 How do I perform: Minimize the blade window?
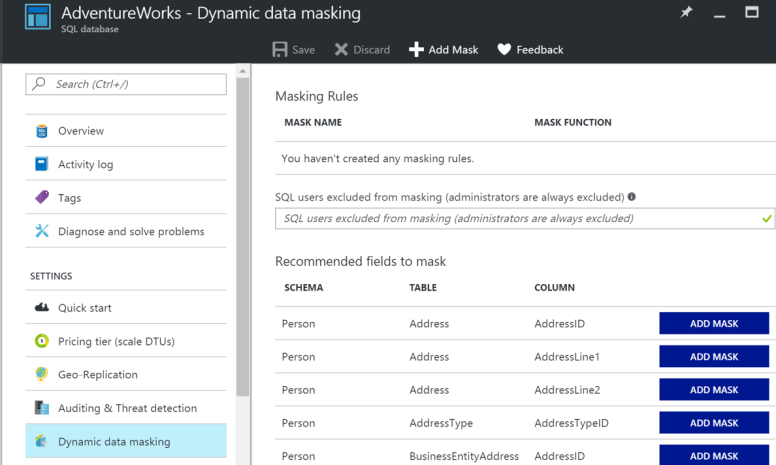tap(719, 15)
